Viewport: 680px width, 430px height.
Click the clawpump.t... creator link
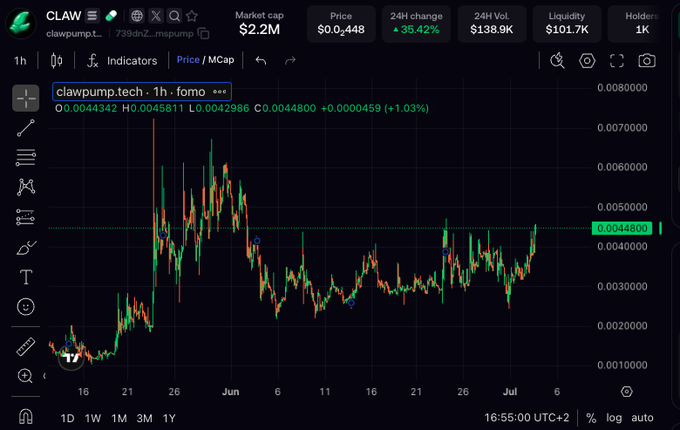[x=74, y=33]
